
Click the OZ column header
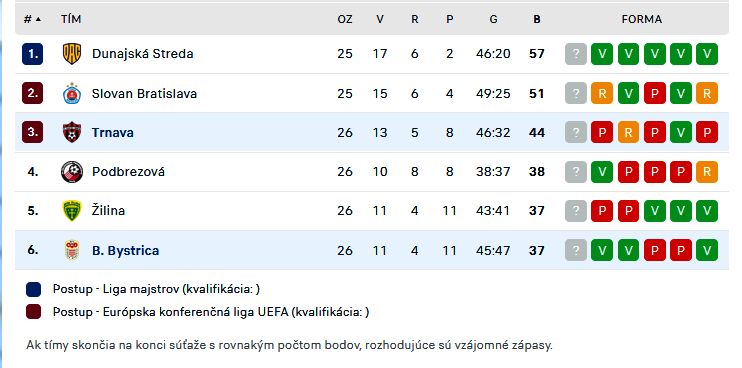(x=344, y=19)
